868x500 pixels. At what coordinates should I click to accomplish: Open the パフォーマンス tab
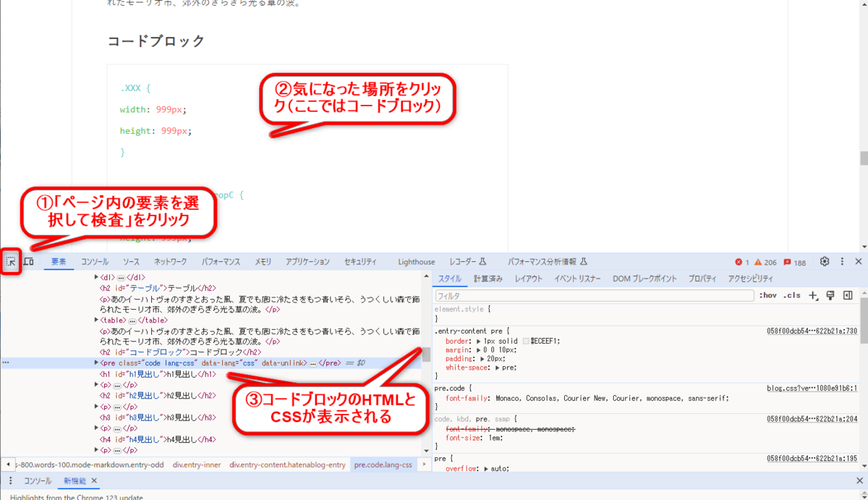(221, 262)
